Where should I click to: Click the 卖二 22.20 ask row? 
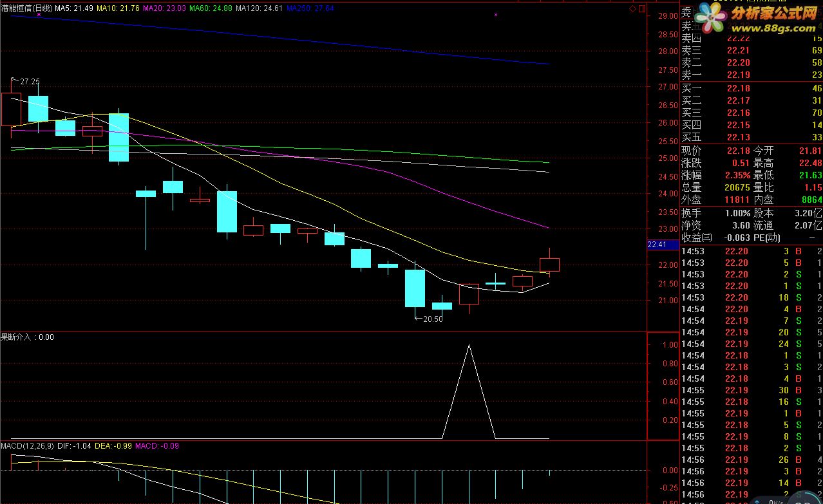pyautogui.click(x=752, y=62)
